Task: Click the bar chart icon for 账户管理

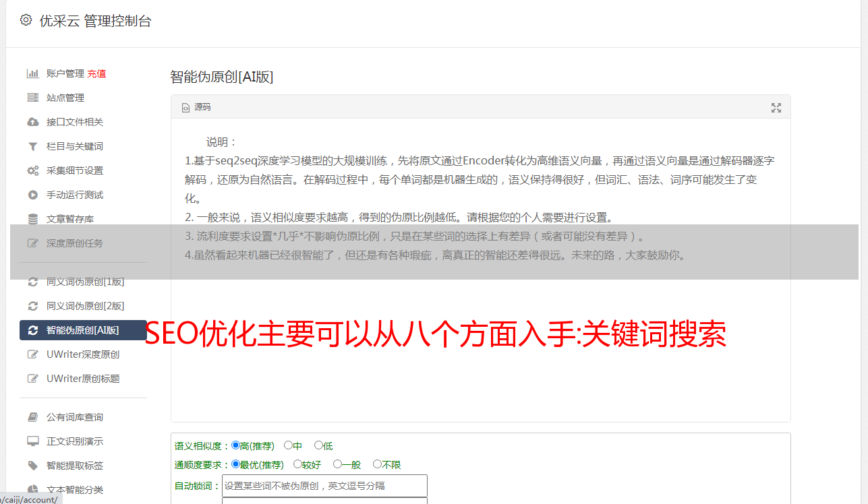Action: [x=32, y=73]
